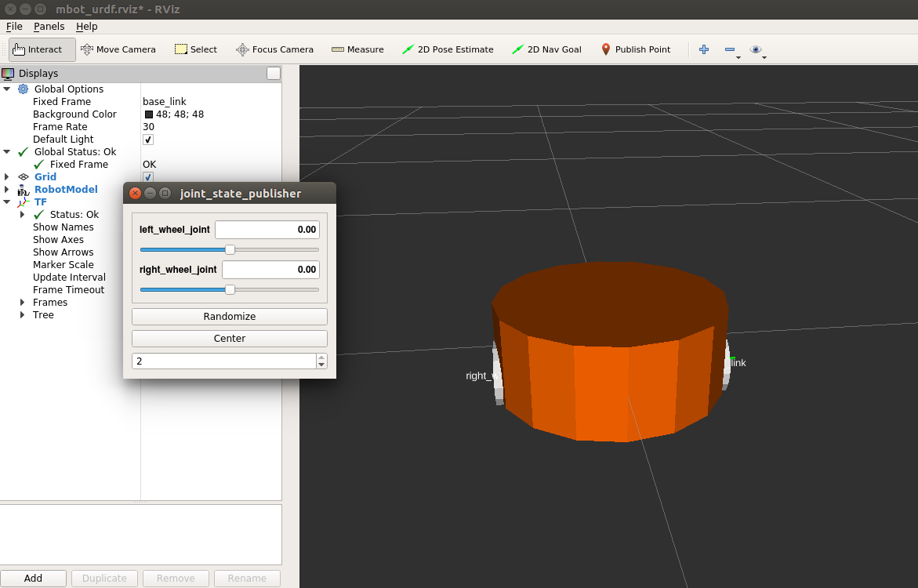Select the Interact tool
This screenshot has height=588, width=918.
42,49
